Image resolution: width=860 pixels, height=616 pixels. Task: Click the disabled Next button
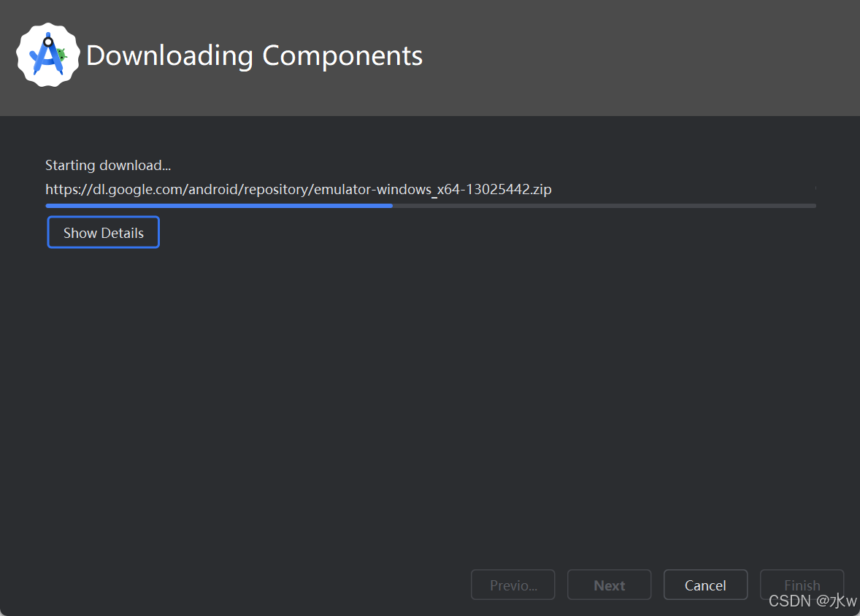[x=610, y=585]
